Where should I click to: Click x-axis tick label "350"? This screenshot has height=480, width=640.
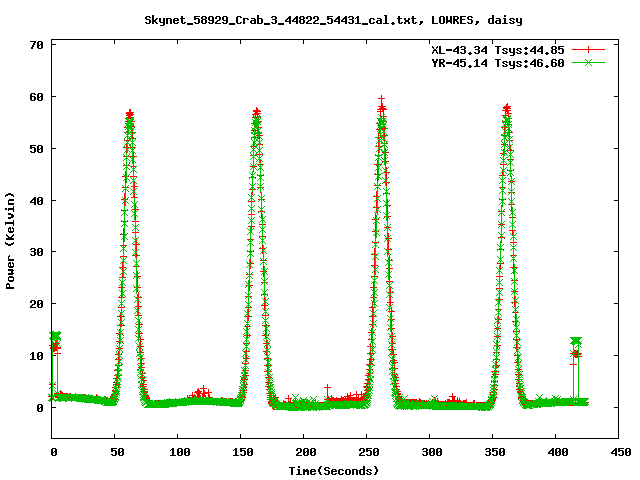(495, 452)
